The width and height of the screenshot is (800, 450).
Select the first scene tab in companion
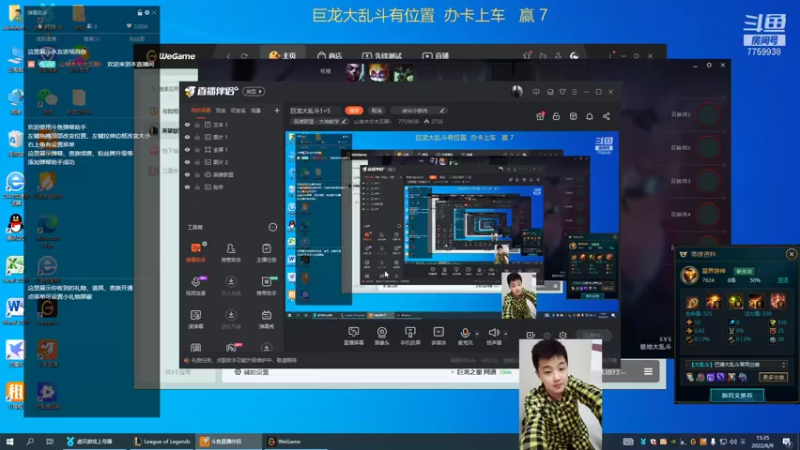[x=201, y=110]
